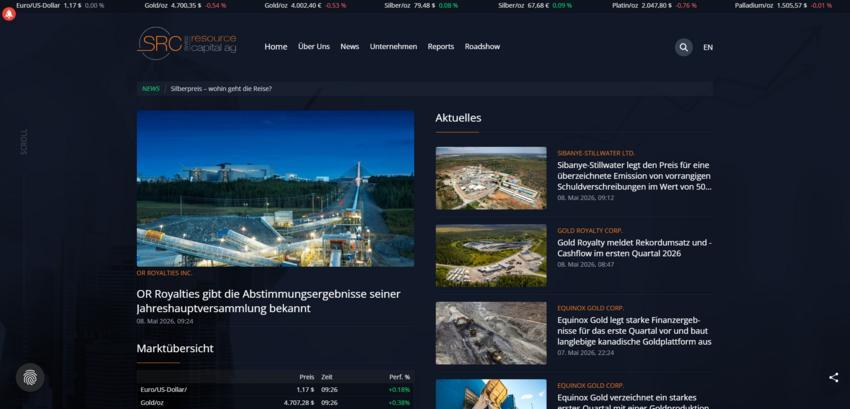850x409 pixels.
Task: Open the Roadshow menu item
Action: (482, 47)
